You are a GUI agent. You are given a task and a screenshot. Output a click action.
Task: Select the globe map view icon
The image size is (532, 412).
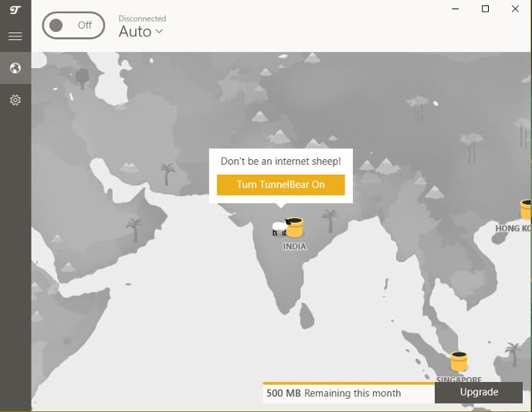click(15, 68)
